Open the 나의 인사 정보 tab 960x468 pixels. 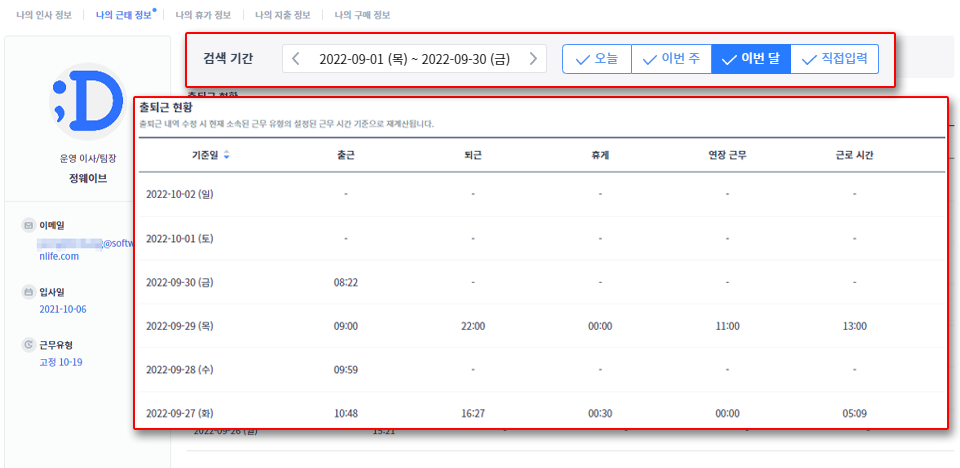(43, 15)
